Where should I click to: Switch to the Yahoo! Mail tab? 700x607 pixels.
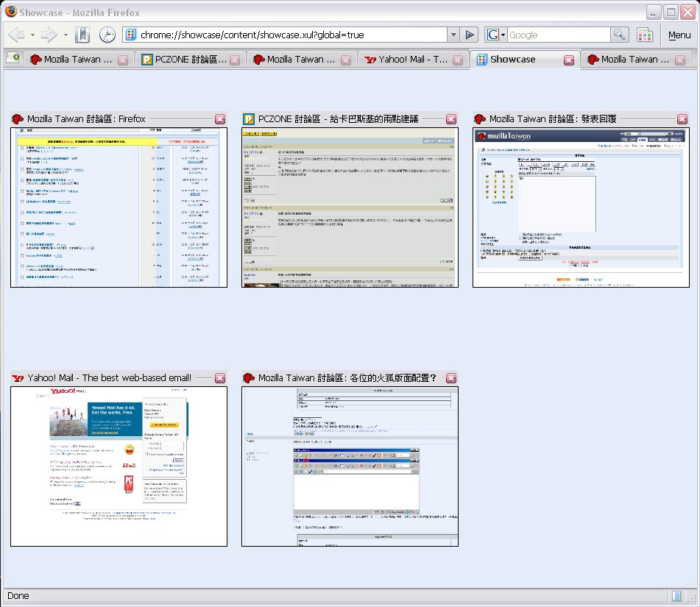[413, 60]
